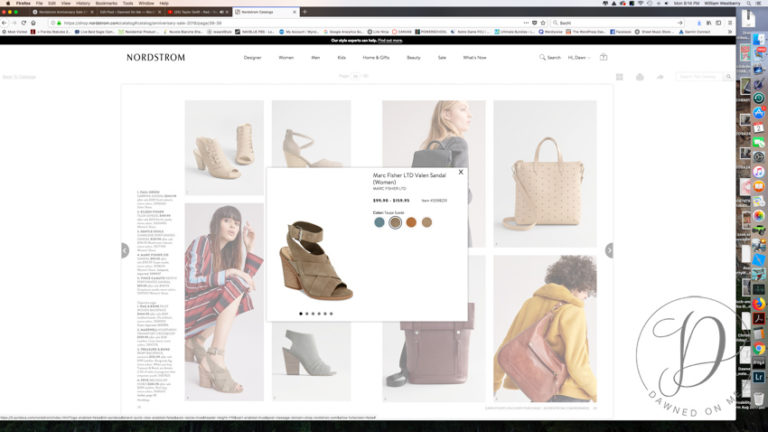Click the Firefox search box
Image resolution: width=768 pixels, height=432 pixels.
click(x=618, y=23)
